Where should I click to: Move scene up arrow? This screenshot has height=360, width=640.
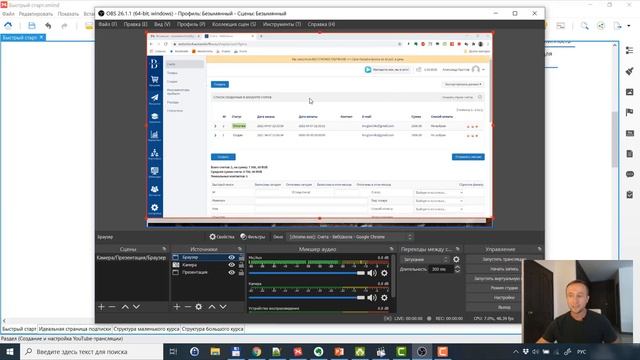(125, 307)
